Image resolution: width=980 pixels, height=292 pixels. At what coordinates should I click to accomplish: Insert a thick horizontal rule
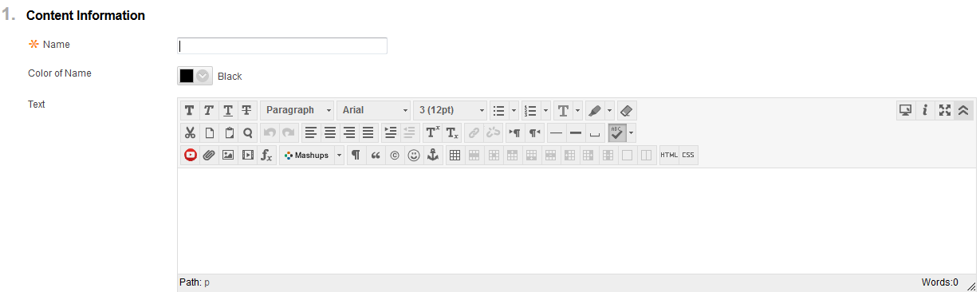coord(575,132)
